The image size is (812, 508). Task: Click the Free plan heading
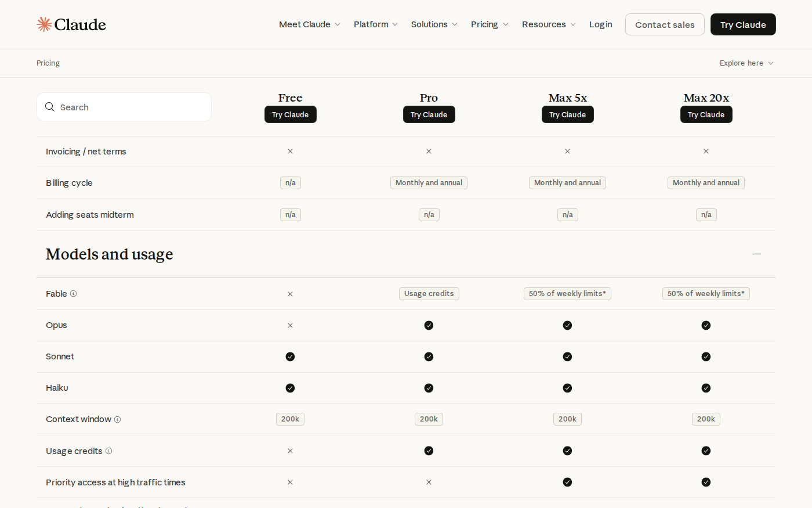(x=290, y=98)
